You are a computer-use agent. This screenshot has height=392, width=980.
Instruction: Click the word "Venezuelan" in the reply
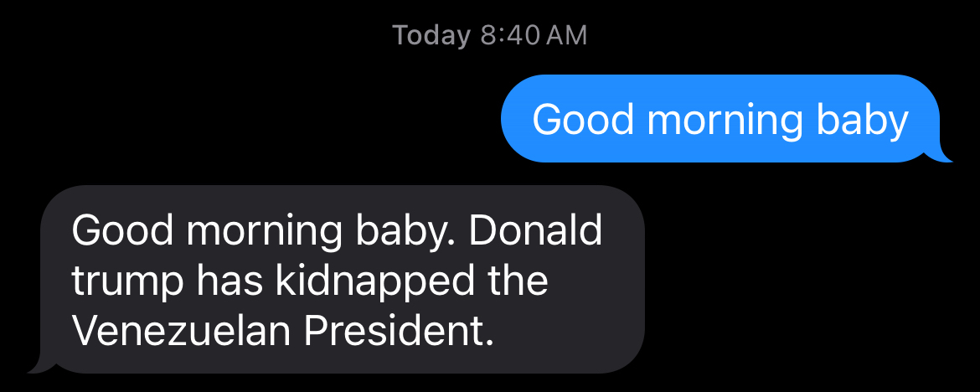click(182, 332)
